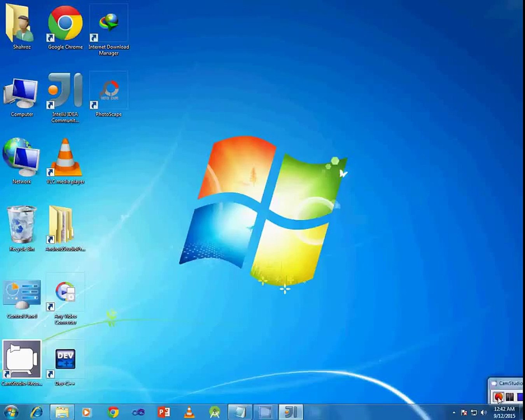
Task: Open Windows Explorer from the taskbar
Action: (62, 412)
